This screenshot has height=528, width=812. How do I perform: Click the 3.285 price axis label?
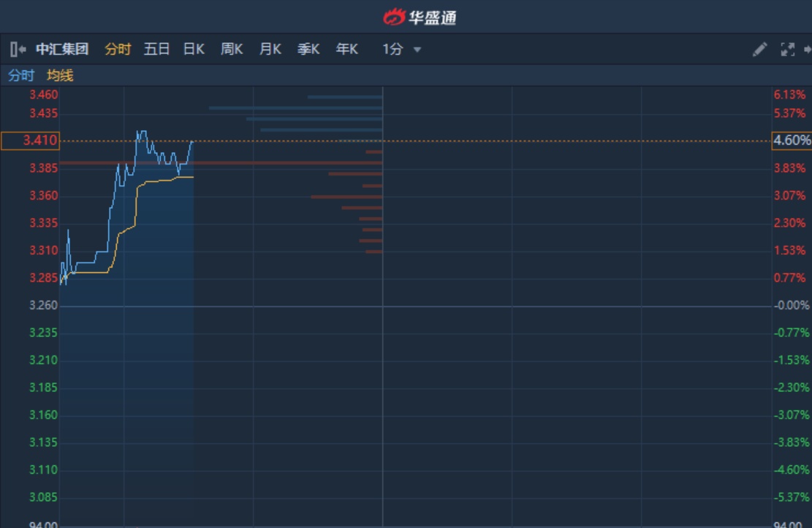point(44,278)
